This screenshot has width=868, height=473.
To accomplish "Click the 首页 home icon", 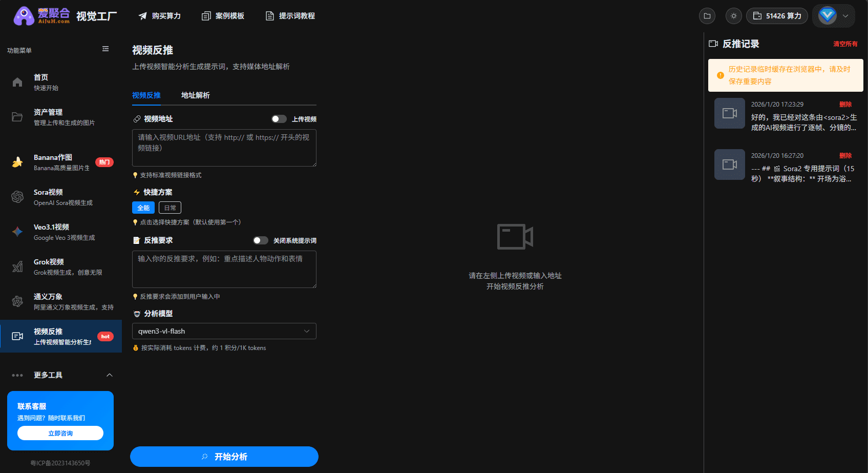I will click(17, 81).
